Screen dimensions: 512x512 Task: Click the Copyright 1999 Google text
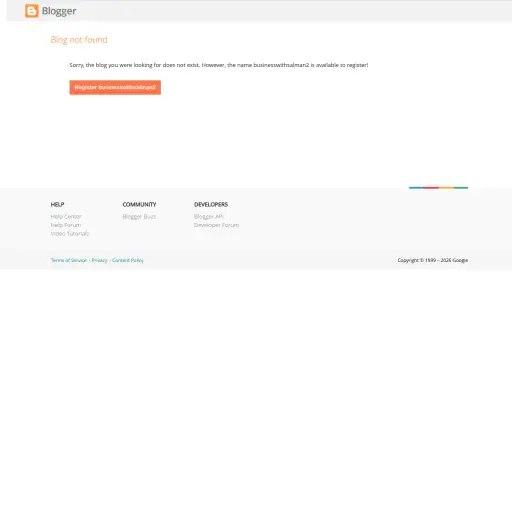point(433,260)
